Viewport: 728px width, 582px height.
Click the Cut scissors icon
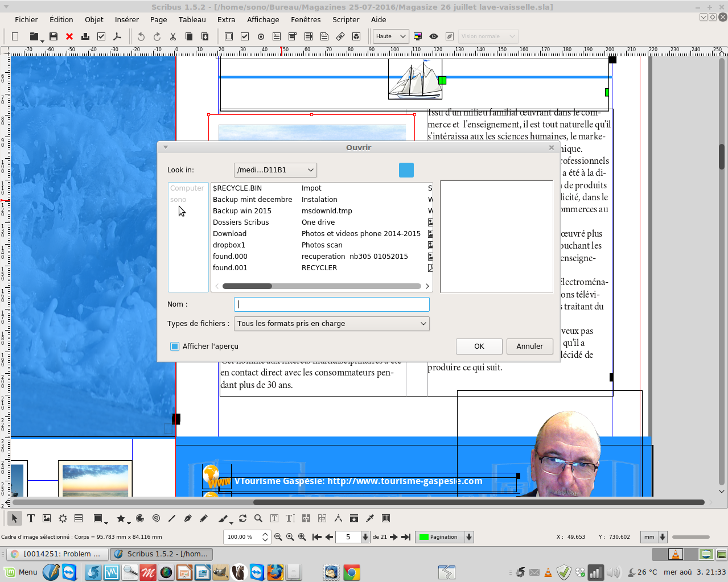point(173,36)
